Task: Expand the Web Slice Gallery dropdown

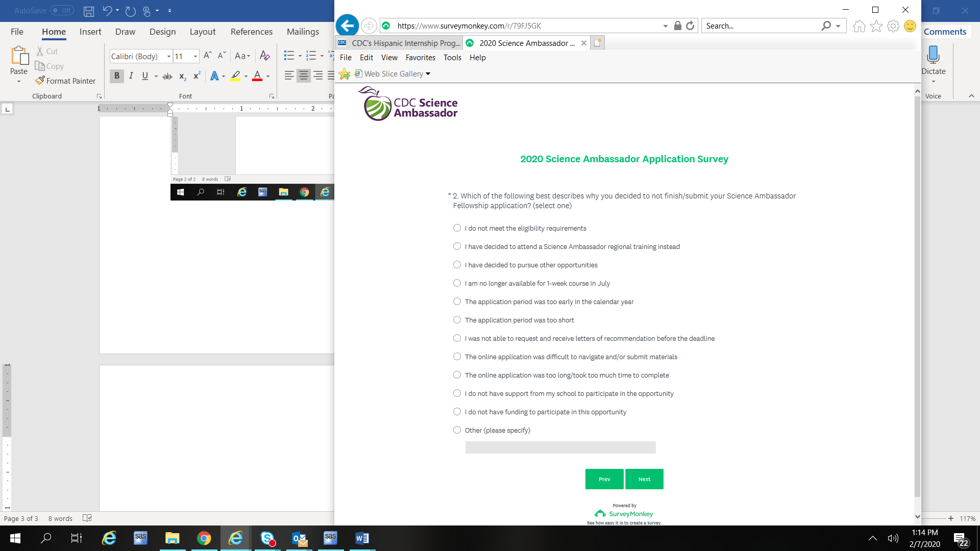Action: (x=428, y=74)
